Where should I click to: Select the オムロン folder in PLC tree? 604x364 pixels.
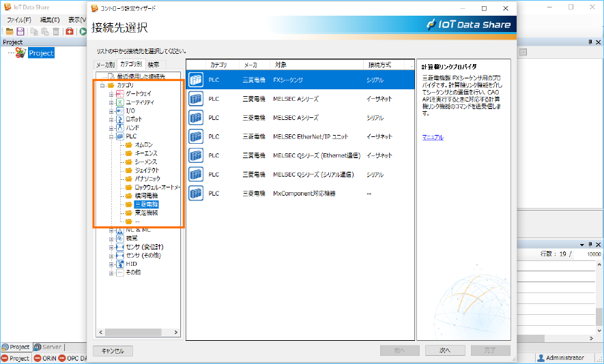point(143,145)
